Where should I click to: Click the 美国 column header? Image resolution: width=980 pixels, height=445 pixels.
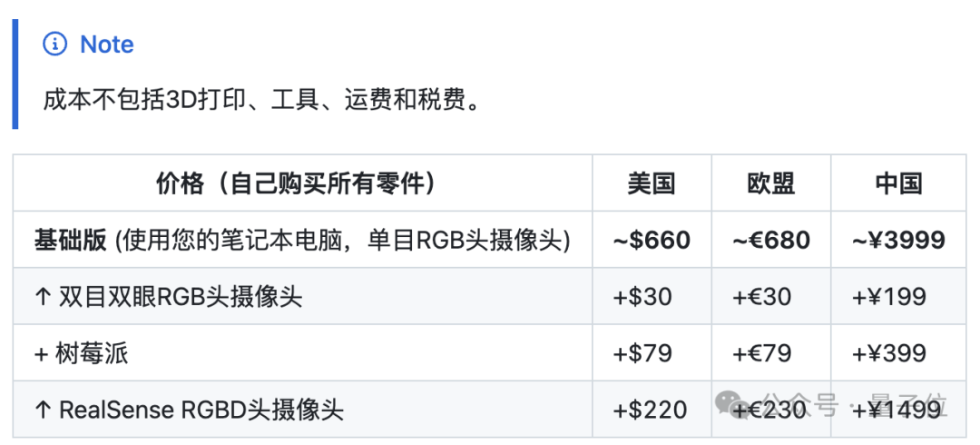[652, 183]
